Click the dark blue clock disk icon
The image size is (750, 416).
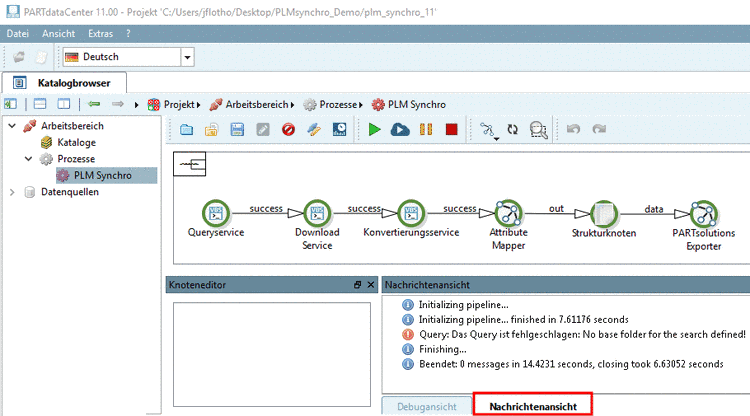[x=340, y=129]
